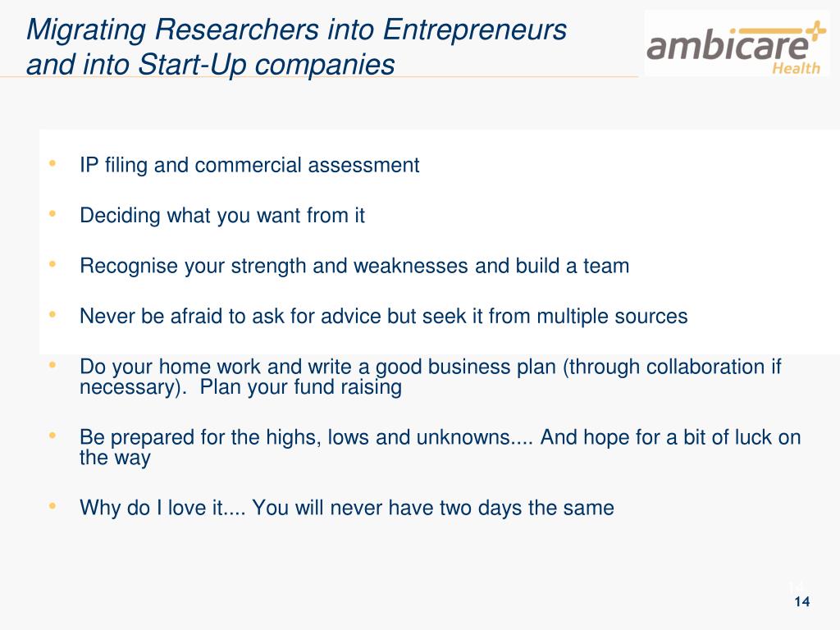Image resolution: width=840 pixels, height=630 pixels.
Task: Click the bullet dot before 'IP filing'
Action: 52,163
